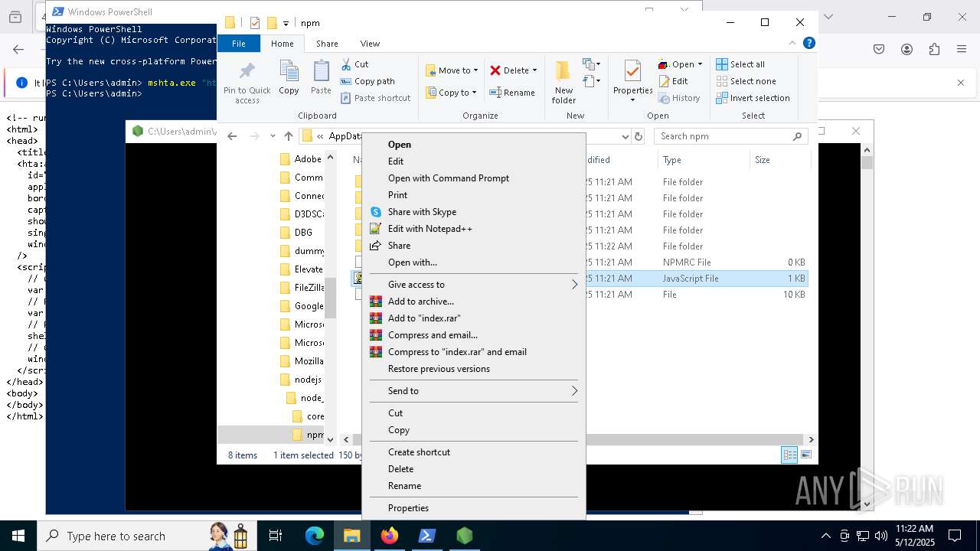The height and width of the screenshot is (551, 980).
Task: Click the Windows Start button
Action: click(x=18, y=536)
